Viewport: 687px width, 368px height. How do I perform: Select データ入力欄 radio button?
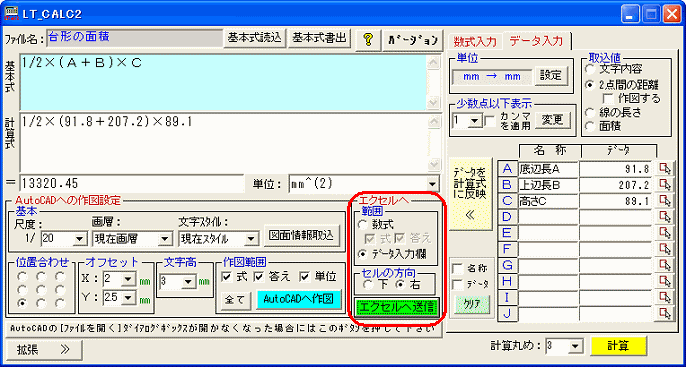(x=362, y=253)
